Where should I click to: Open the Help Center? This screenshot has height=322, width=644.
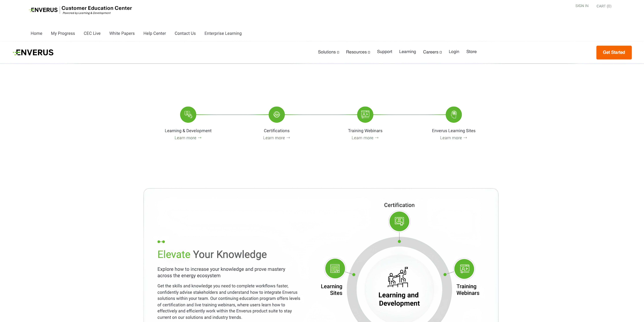(155, 33)
